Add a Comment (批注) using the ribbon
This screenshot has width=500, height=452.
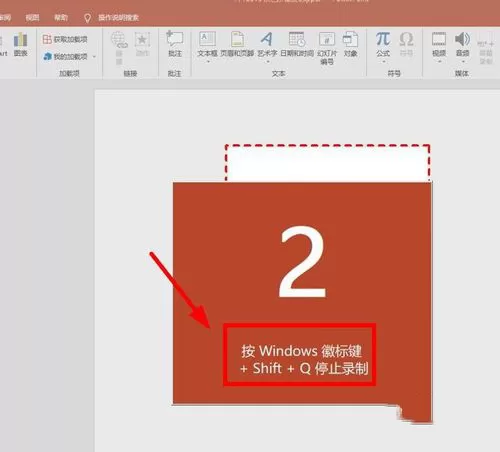[175, 44]
